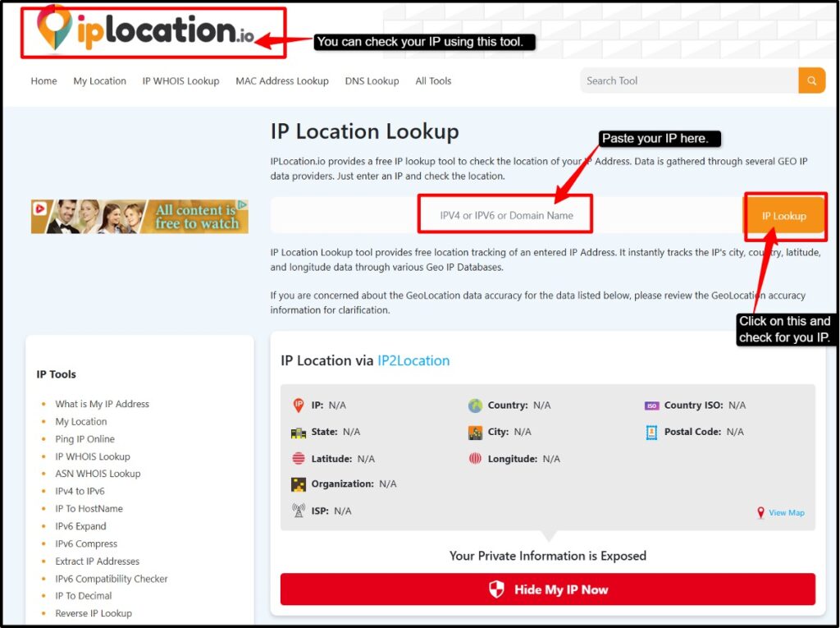Screen dimensions: 840x628
Task: Open IPv4 to IPv6 tool link
Action: [x=80, y=491]
